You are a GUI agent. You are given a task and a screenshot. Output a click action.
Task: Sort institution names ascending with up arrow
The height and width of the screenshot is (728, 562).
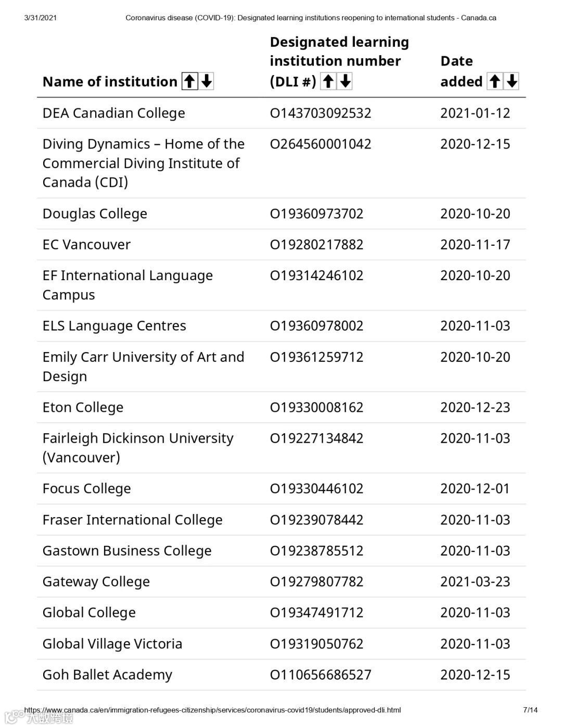tap(189, 81)
